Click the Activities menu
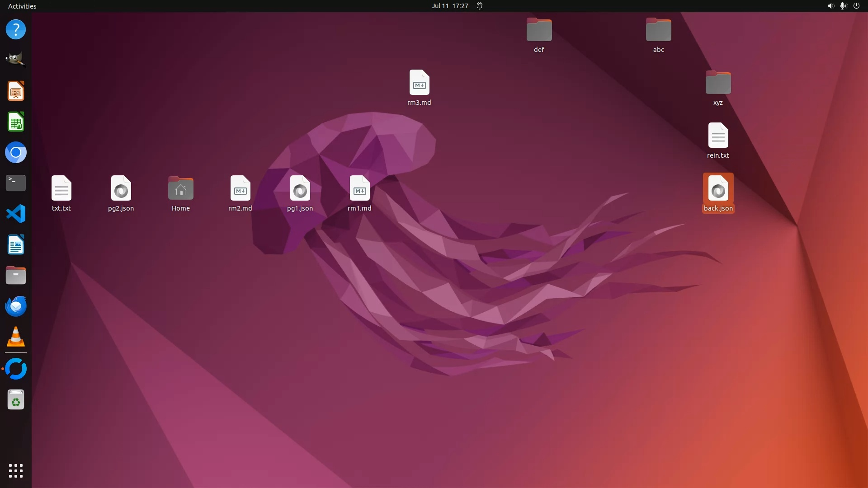868x488 pixels. click(x=22, y=6)
